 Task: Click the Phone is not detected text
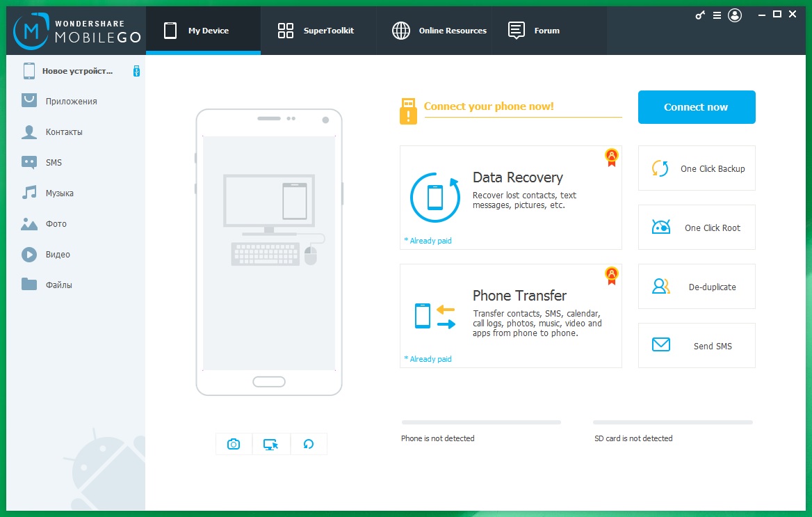[x=437, y=438]
